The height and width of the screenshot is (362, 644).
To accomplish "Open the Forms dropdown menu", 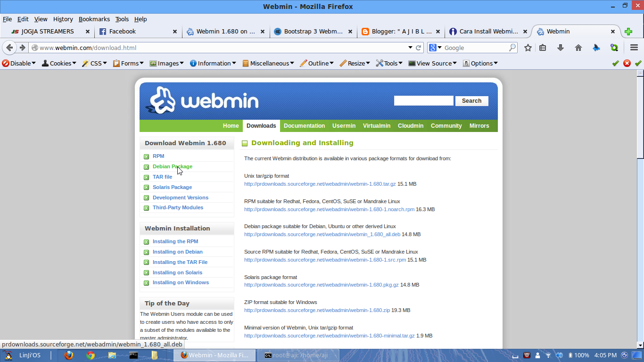I will pyautogui.click(x=128, y=63).
